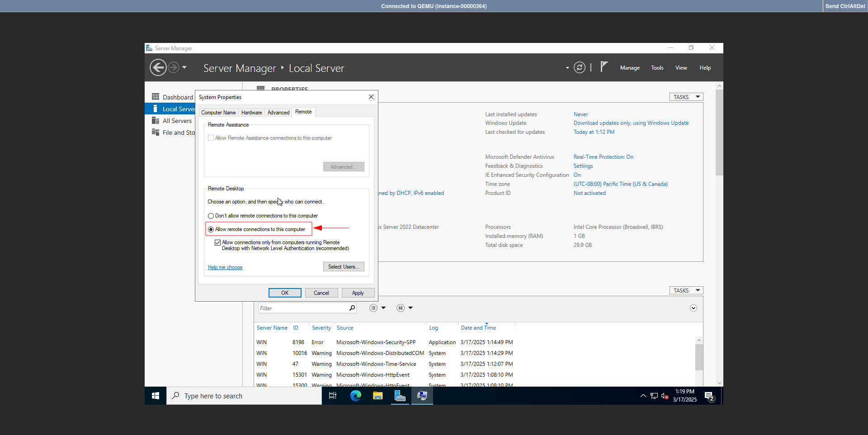Viewport: 868px width, 435px height.
Task: Open Task View on the taskbar
Action: tap(333, 396)
